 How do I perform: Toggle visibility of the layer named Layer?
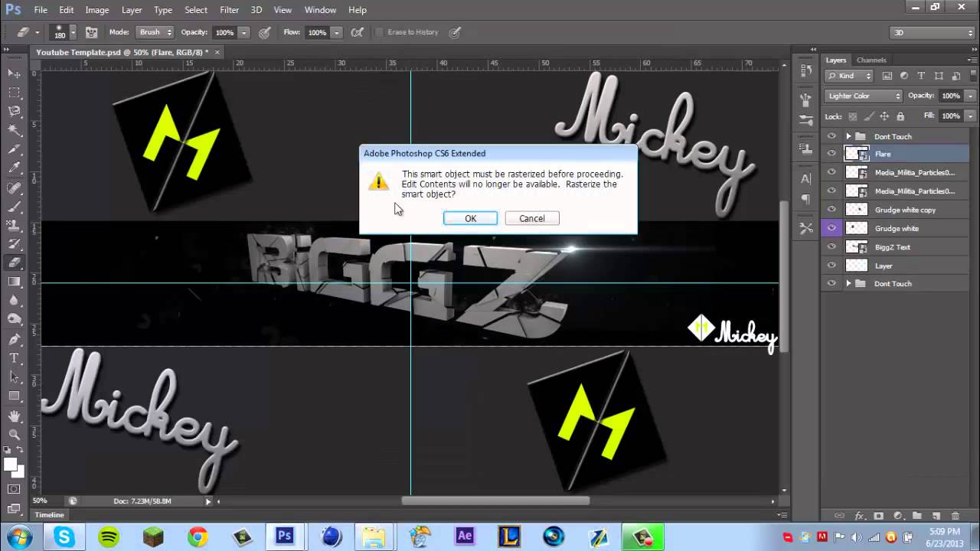click(x=831, y=266)
